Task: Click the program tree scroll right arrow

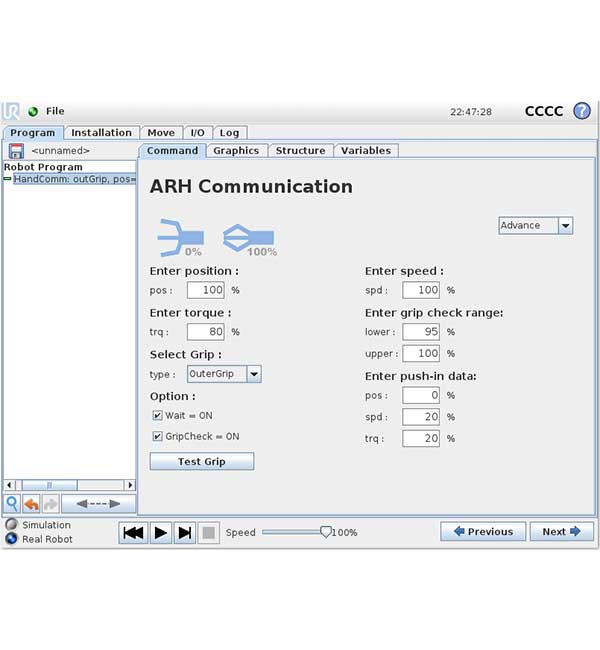Action: tap(130, 485)
